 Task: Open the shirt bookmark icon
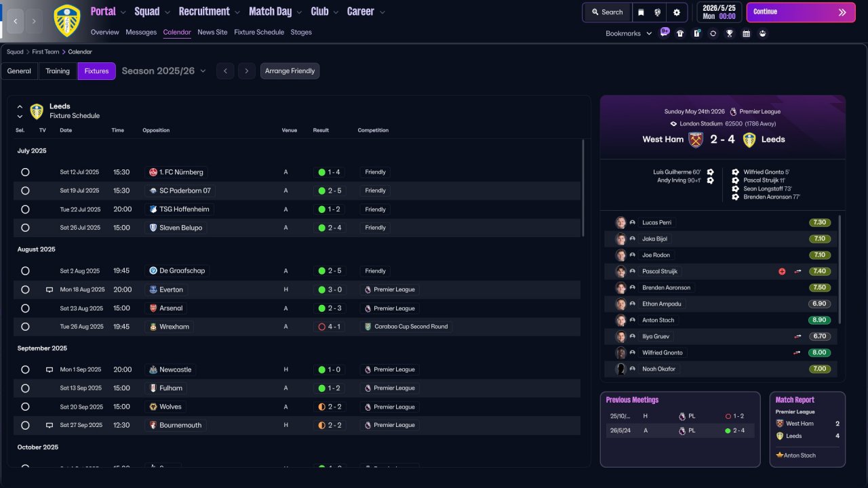[x=680, y=33]
